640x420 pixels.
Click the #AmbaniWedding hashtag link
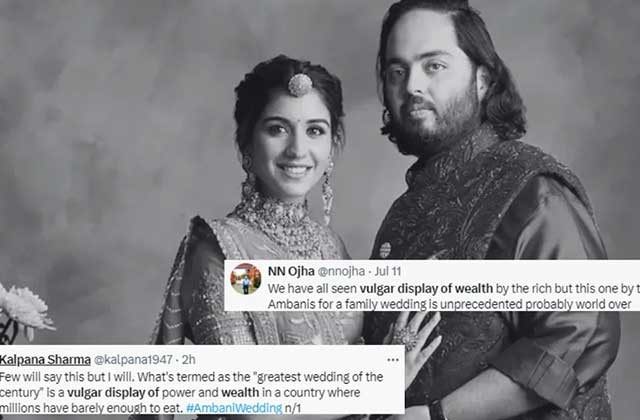point(234,408)
